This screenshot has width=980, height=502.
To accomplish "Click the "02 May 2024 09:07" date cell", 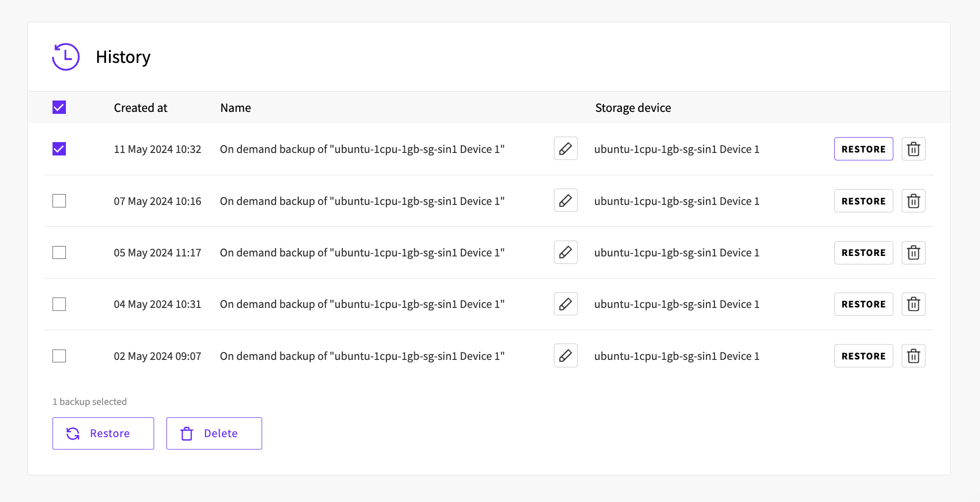I will tap(158, 356).
